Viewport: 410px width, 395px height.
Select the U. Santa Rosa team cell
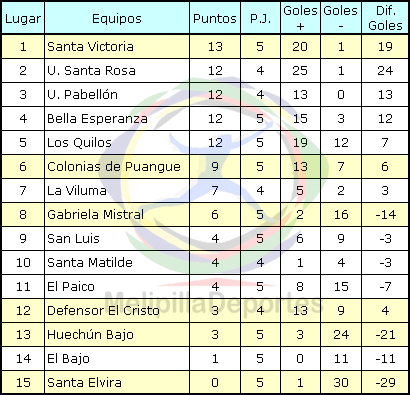tap(117, 71)
